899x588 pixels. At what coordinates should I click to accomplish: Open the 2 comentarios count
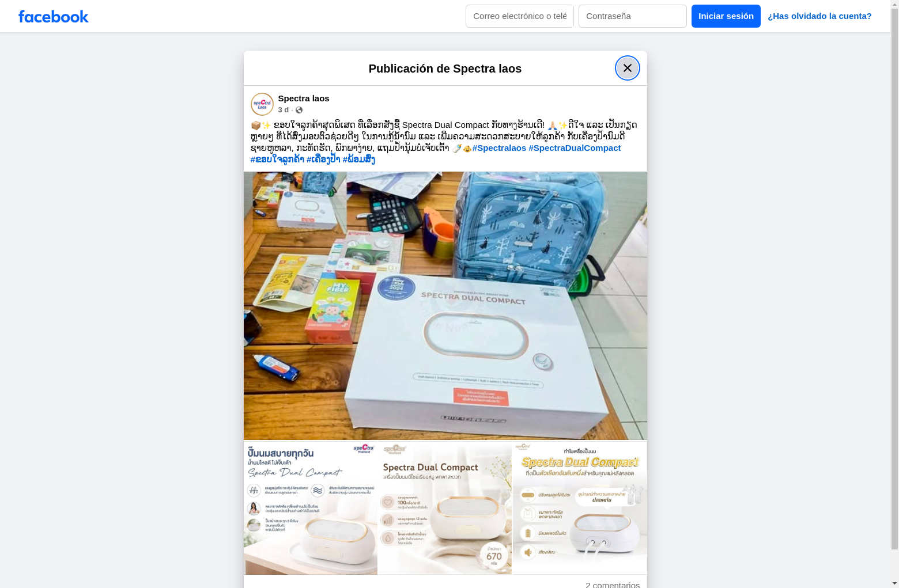click(613, 584)
